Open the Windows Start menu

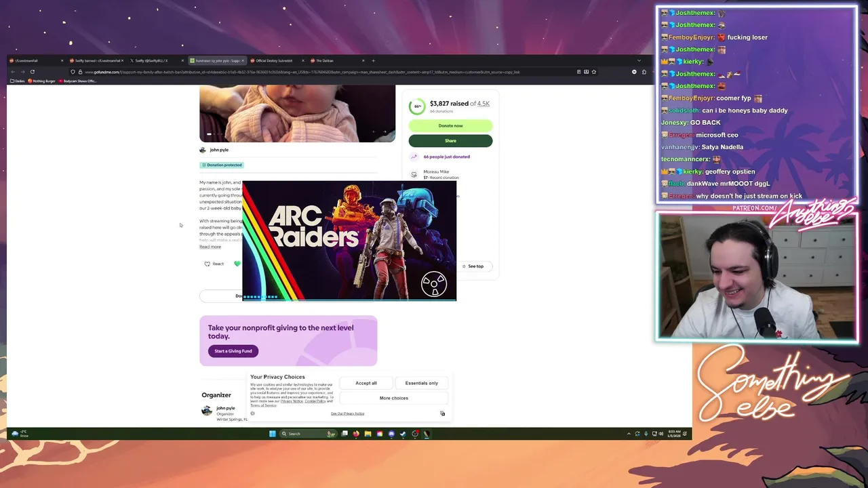272,434
